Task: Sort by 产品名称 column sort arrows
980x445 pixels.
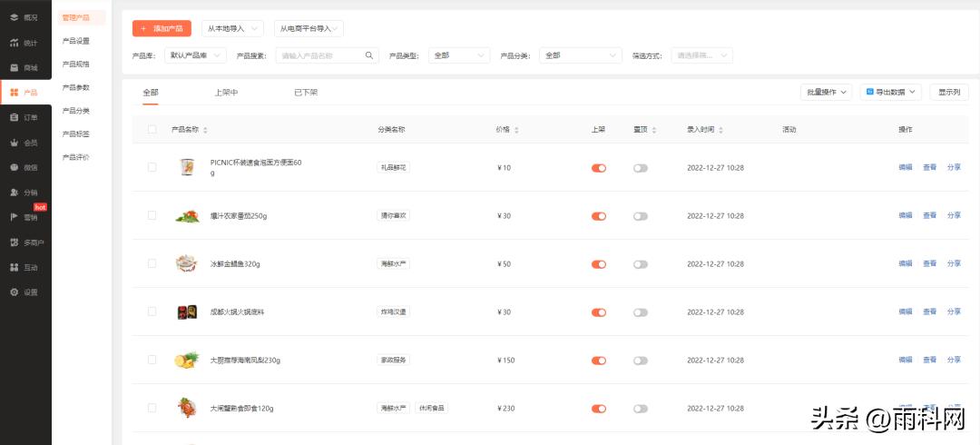Action: click(x=206, y=130)
